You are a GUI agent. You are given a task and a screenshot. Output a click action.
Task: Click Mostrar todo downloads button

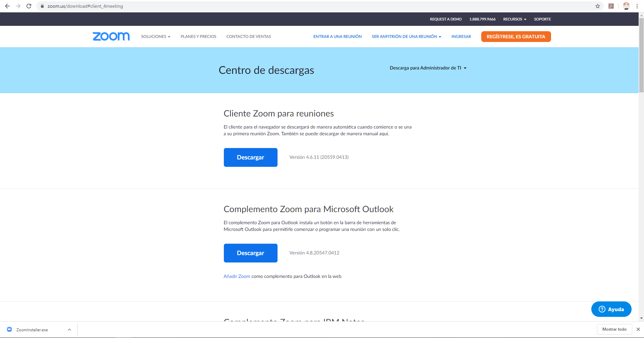614,329
